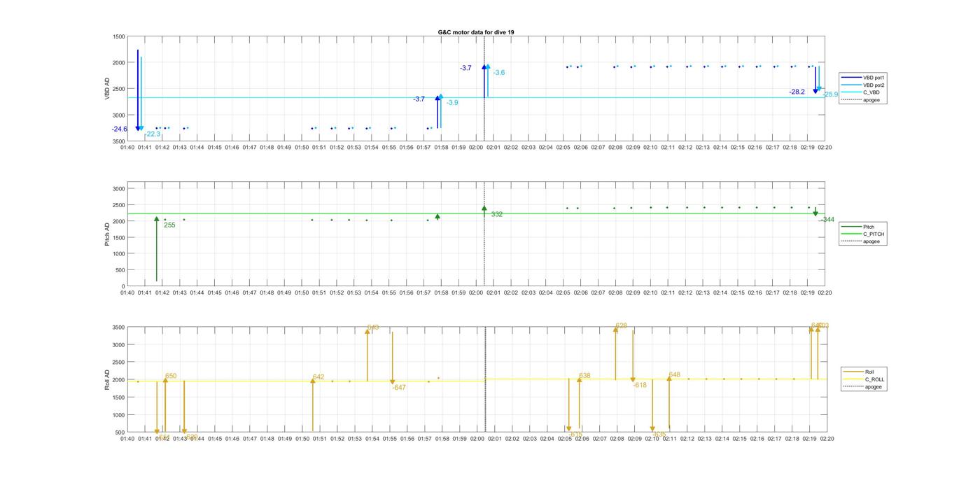
Task: Click the '628' roll data label
Action: 621,325
